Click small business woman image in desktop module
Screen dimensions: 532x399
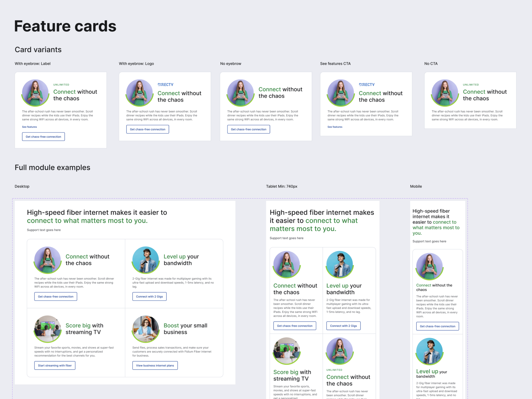pyautogui.click(x=145, y=329)
